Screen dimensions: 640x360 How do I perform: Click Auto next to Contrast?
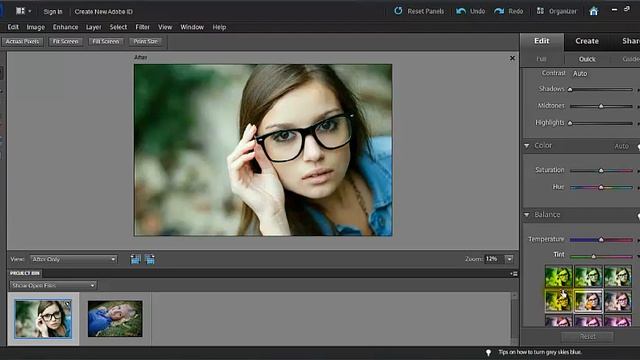(x=580, y=74)
